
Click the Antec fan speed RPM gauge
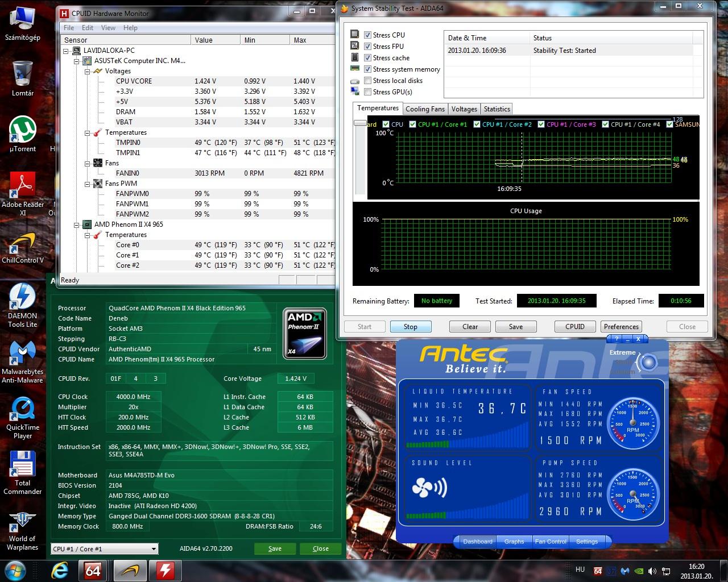(633, 424)
